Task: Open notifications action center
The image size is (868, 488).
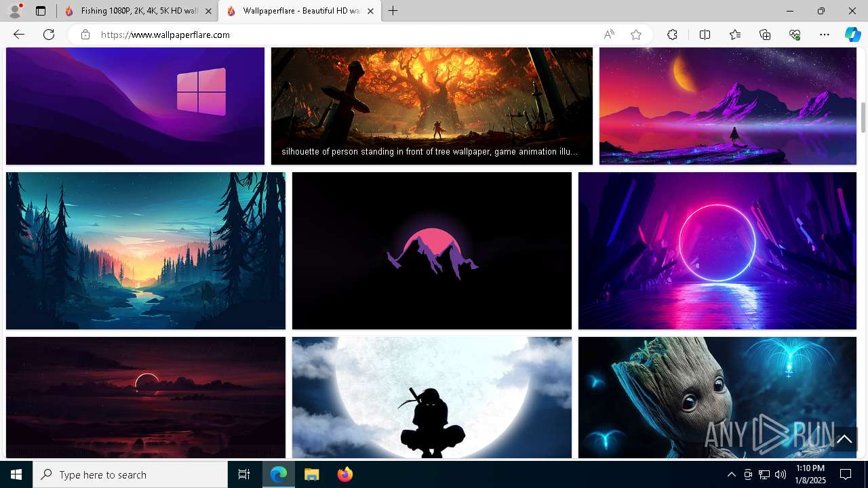Action: pos(846,474)
